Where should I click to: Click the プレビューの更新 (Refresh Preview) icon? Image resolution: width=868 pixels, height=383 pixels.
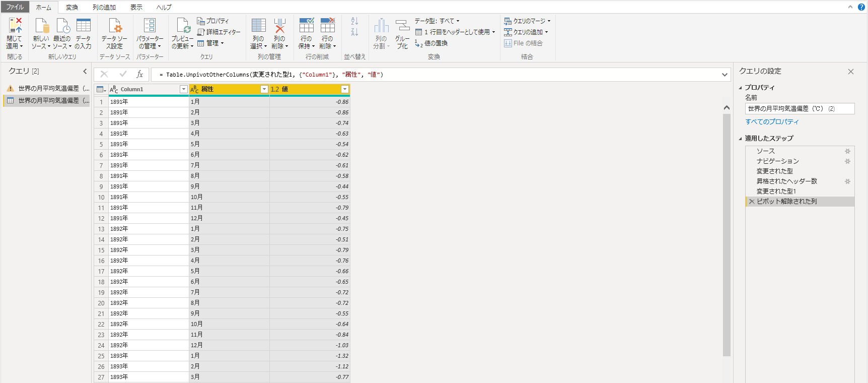182,26
